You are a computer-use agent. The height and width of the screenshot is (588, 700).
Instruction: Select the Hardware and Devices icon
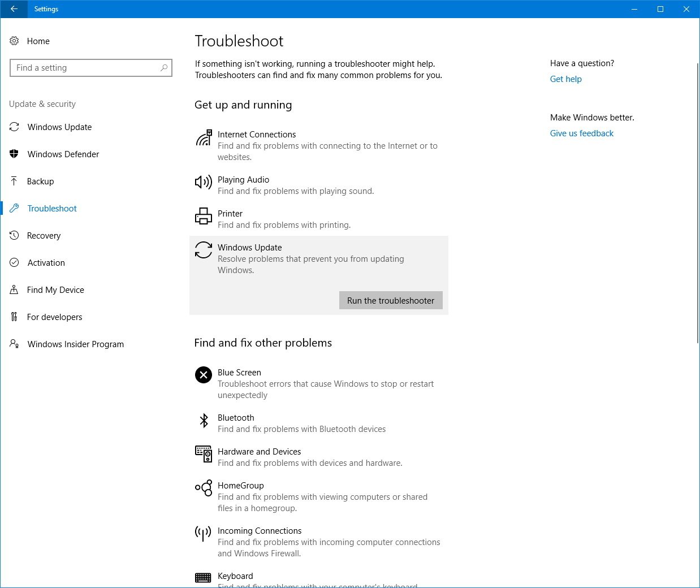[x=203, y=454]
